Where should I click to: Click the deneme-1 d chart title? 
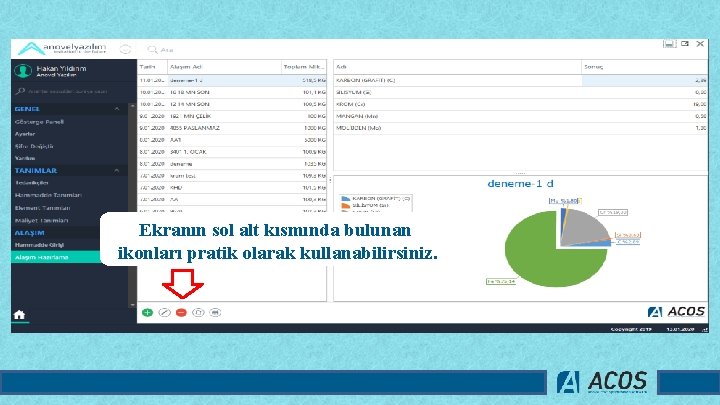tap(520, 184)
